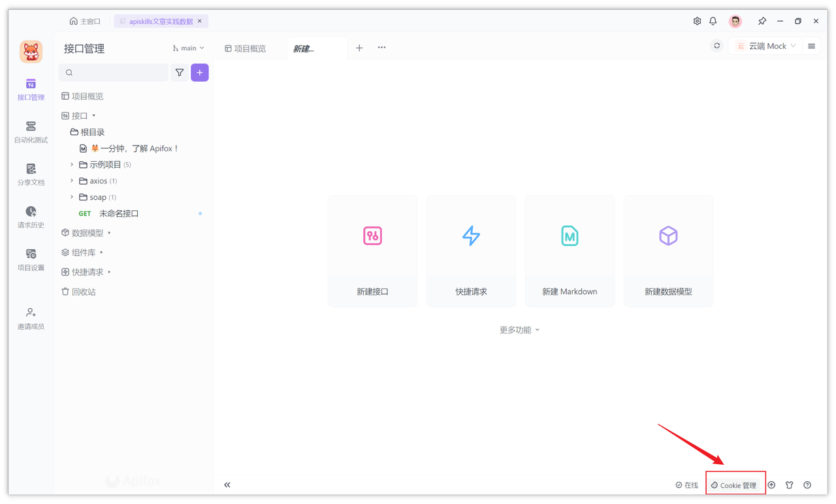
Task: Collapse the sidebar with double-chevron icon
Action: 227,484
